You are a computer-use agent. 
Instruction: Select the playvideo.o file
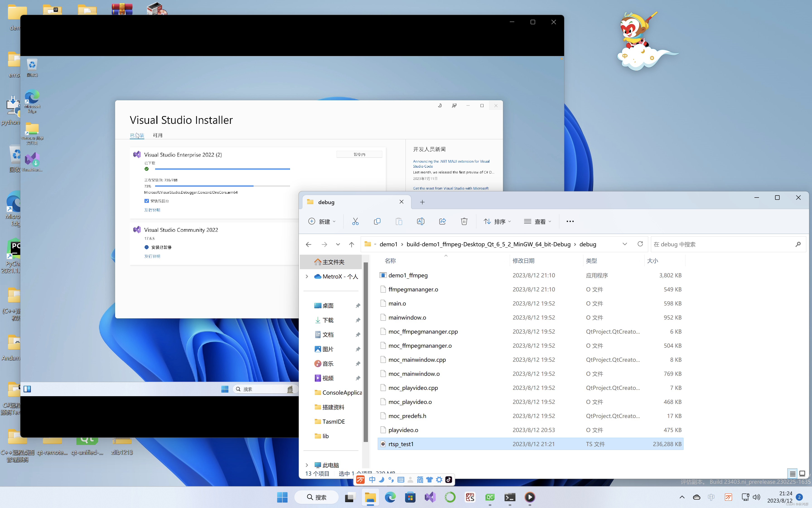[x=530, y=430]
